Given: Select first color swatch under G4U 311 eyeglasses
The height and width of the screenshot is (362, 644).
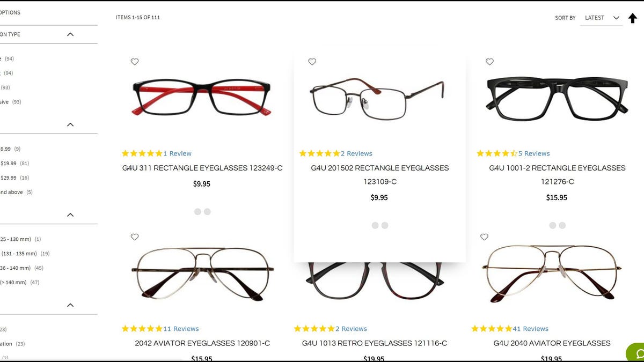Looking at the screenshot, I should (x=197, y=212).
